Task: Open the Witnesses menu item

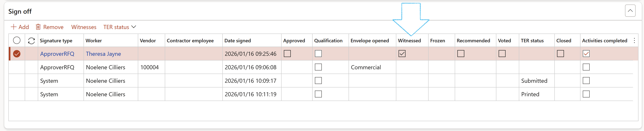Action: pos(84,27)
